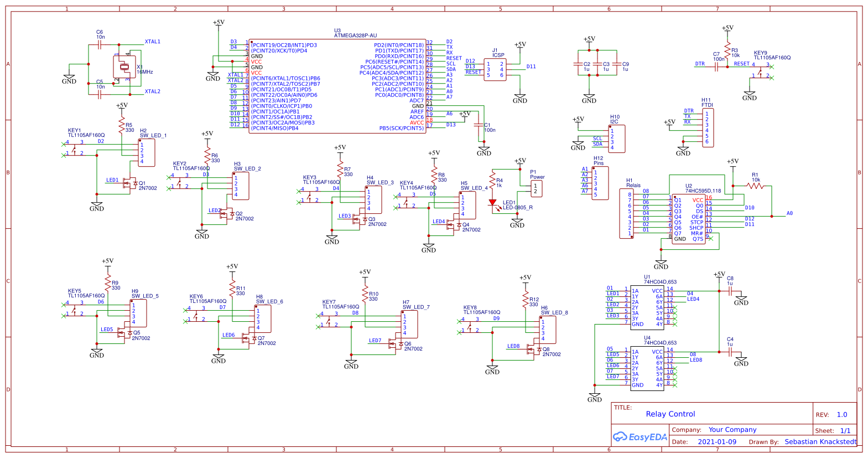Click the H1 Relais connector

pos(626,213)
